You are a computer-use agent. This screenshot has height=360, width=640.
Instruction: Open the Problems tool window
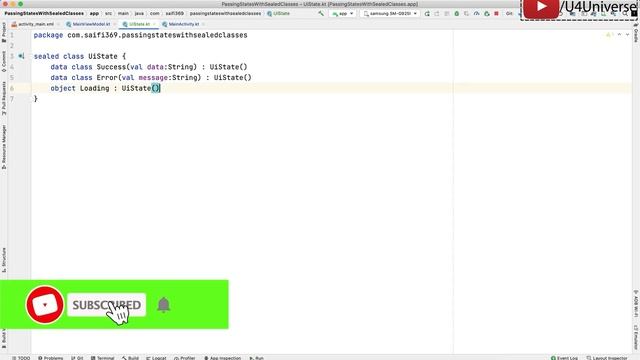pos(51,358)
